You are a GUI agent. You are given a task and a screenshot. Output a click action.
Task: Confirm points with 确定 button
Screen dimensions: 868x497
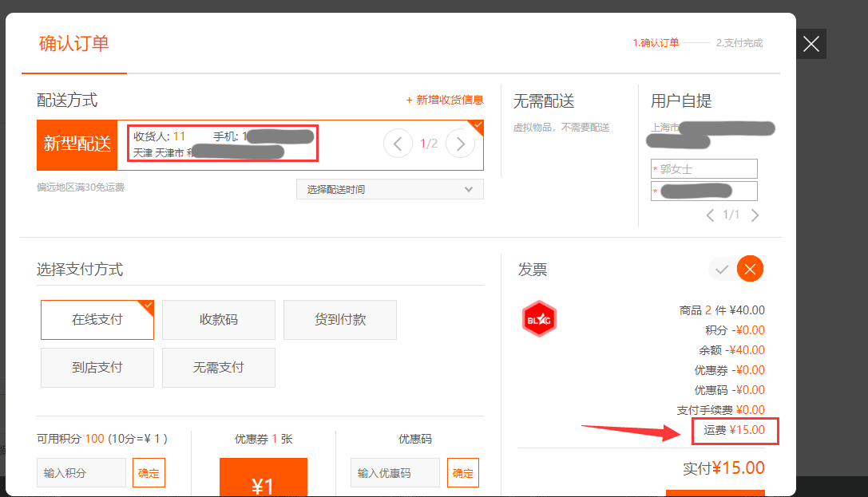(149, 473)
